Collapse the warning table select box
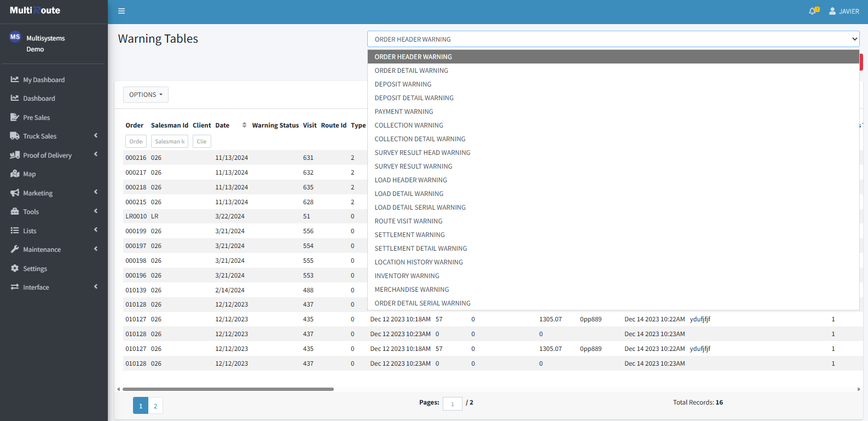Screen dimensions: 868x421 [613, 39]
